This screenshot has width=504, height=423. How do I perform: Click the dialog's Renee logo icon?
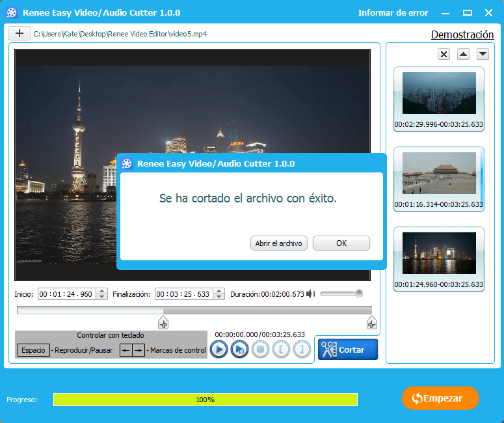click(127, 163)
